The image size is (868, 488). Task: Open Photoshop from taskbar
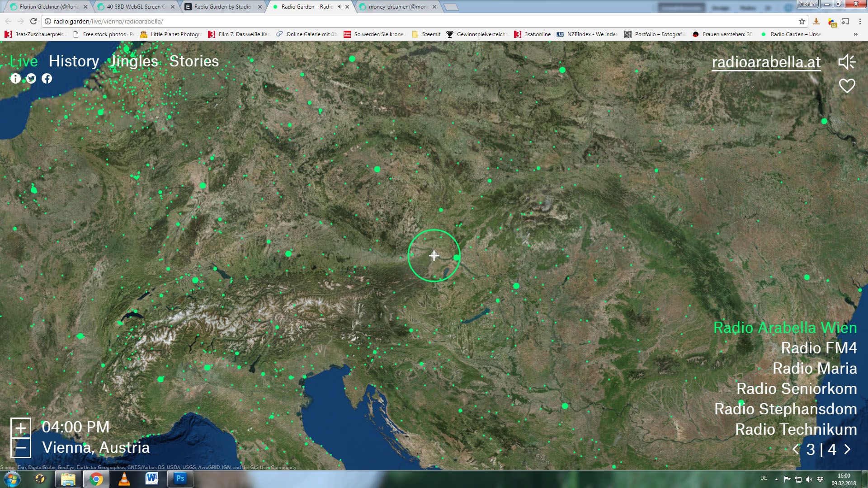point(180,479)
